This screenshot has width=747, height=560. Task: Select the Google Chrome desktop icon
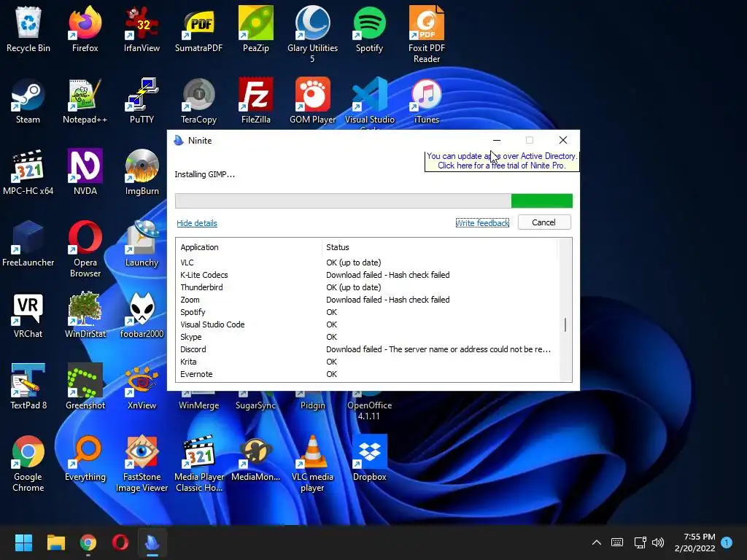[x=28, y=463]
